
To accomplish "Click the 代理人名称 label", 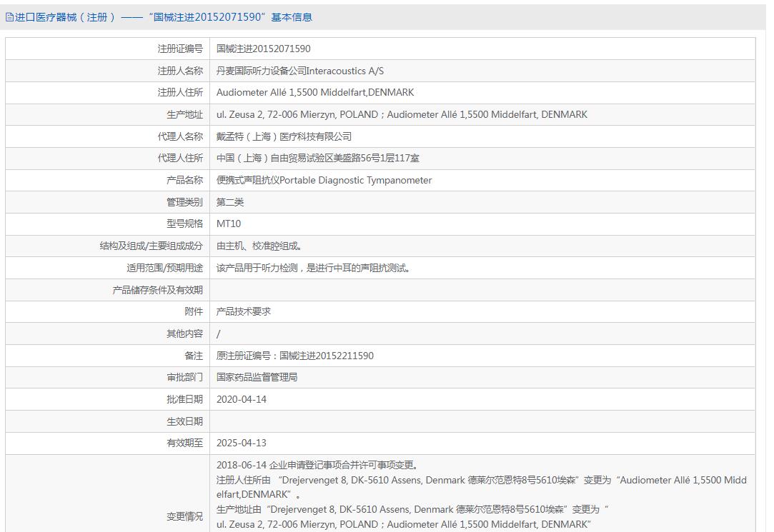I will pos(180,136).
